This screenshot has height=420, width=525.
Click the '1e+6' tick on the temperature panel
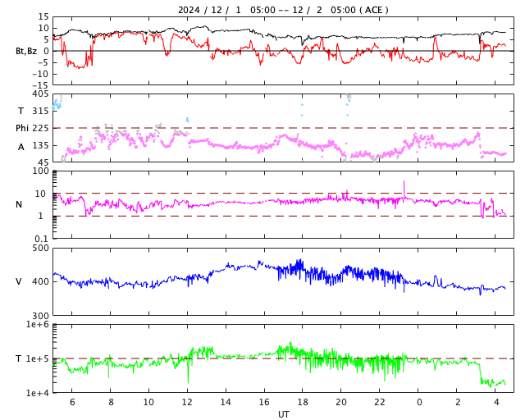(38, 324)
